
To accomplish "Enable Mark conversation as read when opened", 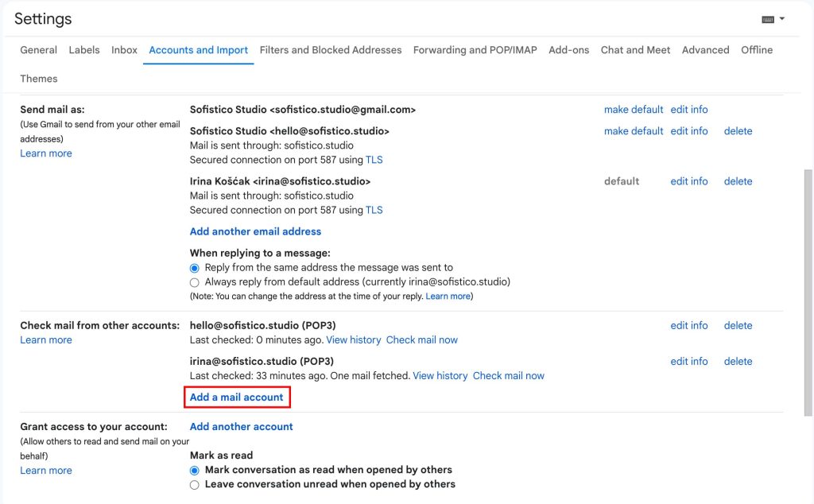I will pyautogui.click(x=195, y=470).
